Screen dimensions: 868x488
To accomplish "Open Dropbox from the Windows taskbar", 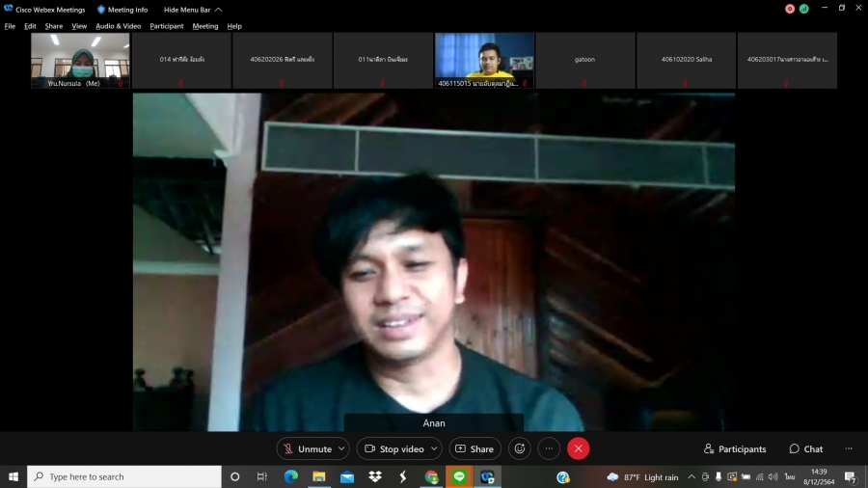I will pyautogui.click(x=375, y=476).
